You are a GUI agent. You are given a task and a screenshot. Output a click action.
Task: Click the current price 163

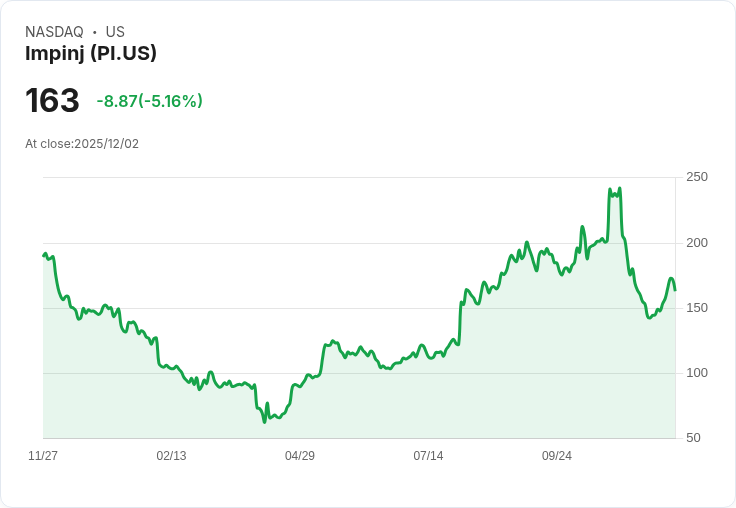[52, 101]
